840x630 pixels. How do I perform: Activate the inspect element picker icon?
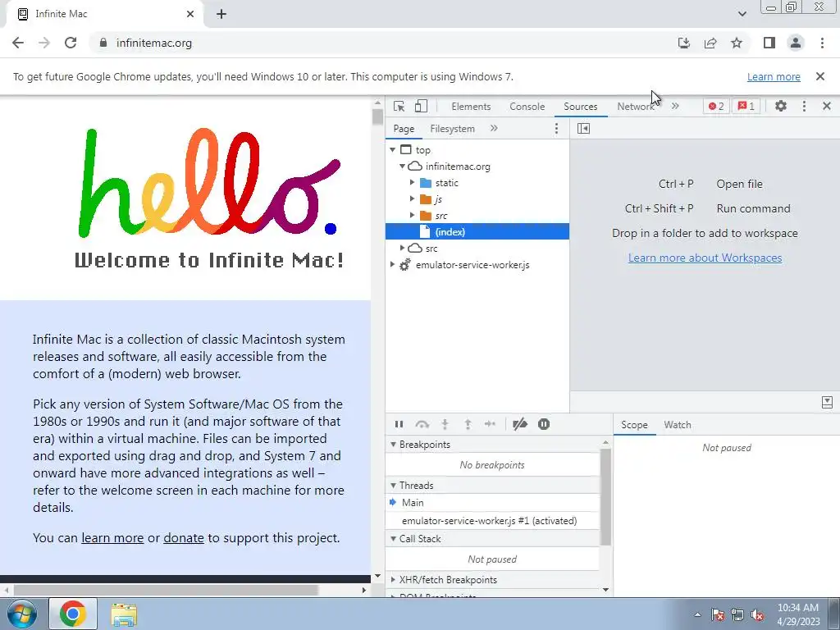pos(399,106)
